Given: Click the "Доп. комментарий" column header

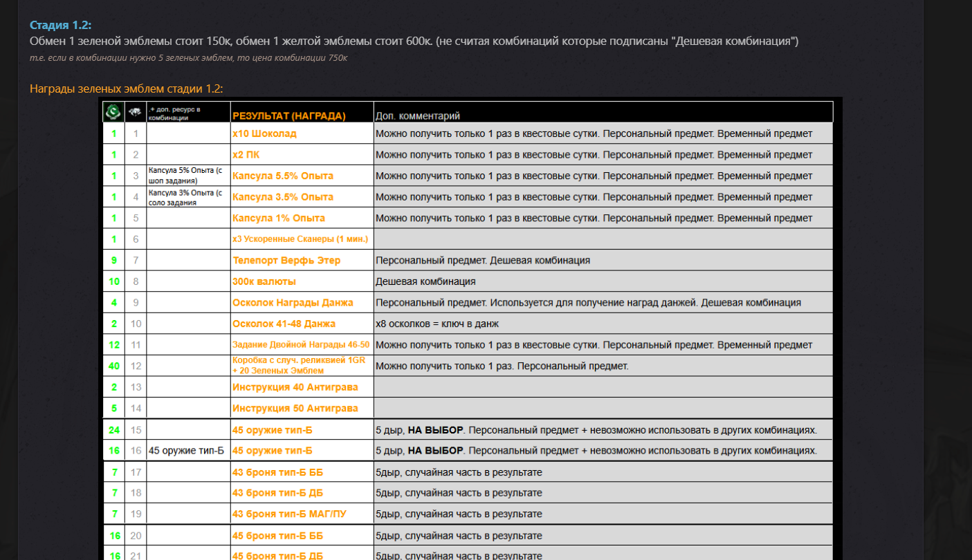Looking at the screenshot, I should (x=417, y=116).
